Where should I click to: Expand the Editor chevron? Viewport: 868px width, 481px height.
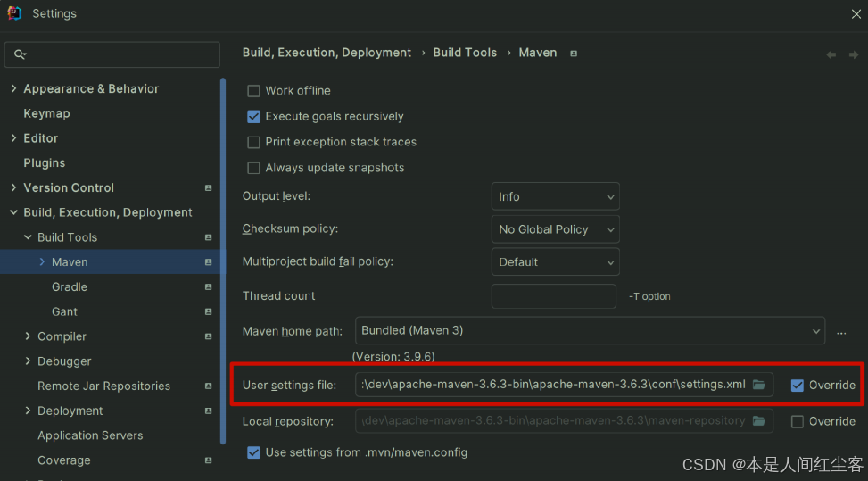tap(14, 138)
